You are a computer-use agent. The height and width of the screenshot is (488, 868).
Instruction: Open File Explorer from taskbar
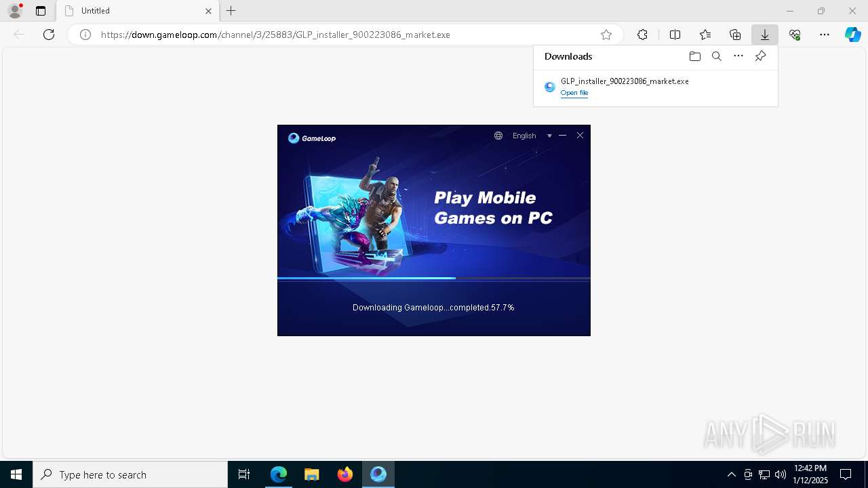click(312, 474)
